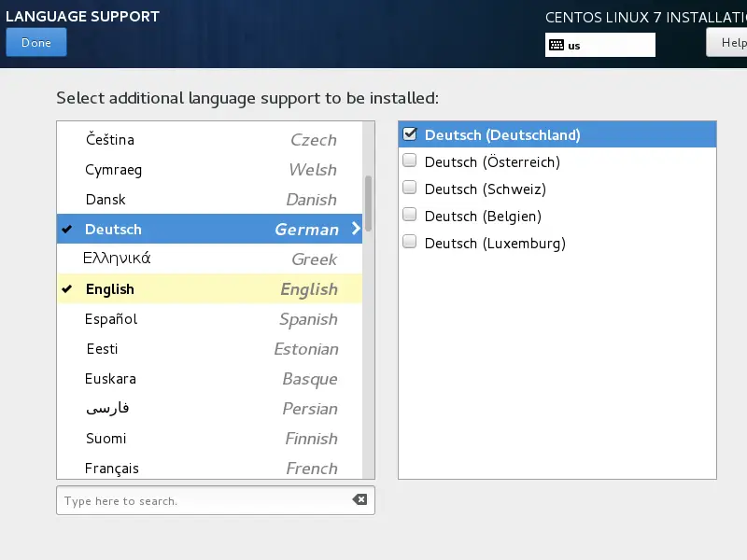Screen dimensions: 747x560
Task: Select Ελληνικά Greek language row
Action: click(x=209, y=259)
